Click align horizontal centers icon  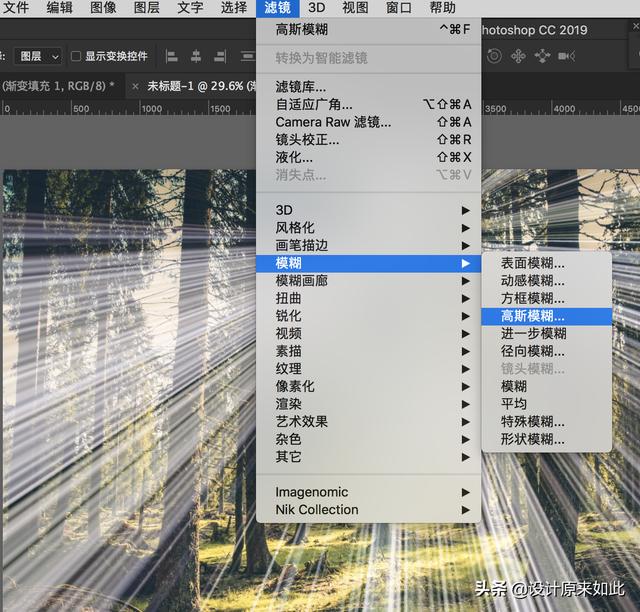196,56
